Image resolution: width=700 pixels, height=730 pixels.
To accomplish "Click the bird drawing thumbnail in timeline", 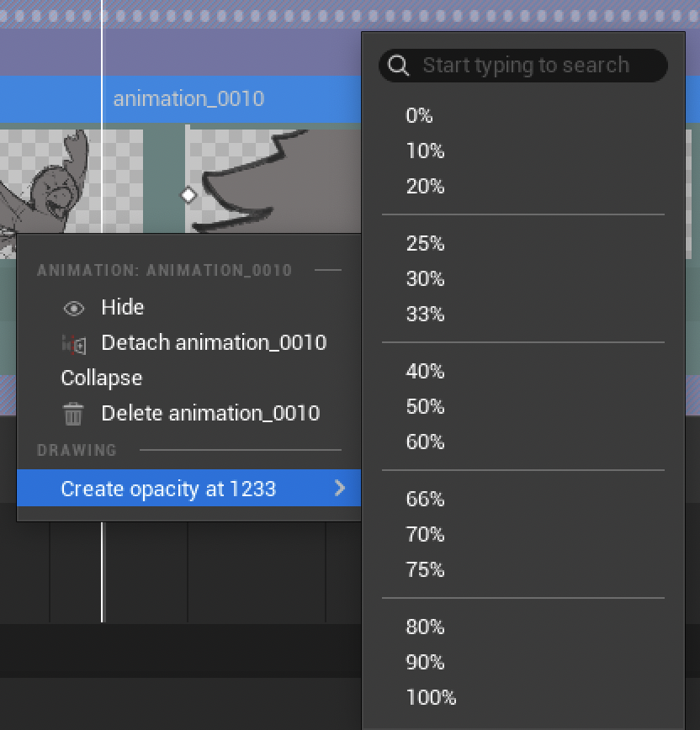I will [x=50, y=181].
